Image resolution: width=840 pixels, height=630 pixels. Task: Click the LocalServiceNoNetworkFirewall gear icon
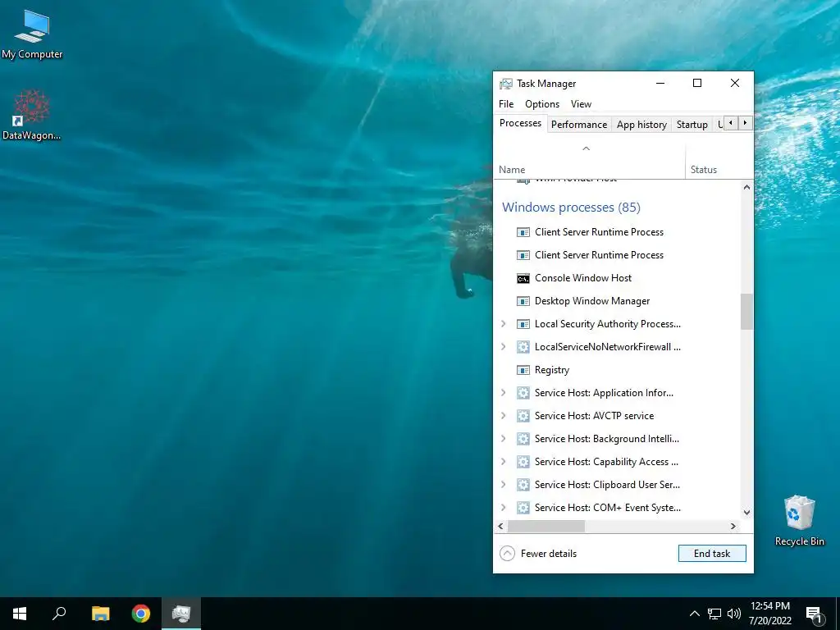pyautogui.click(x=523, y=347)
